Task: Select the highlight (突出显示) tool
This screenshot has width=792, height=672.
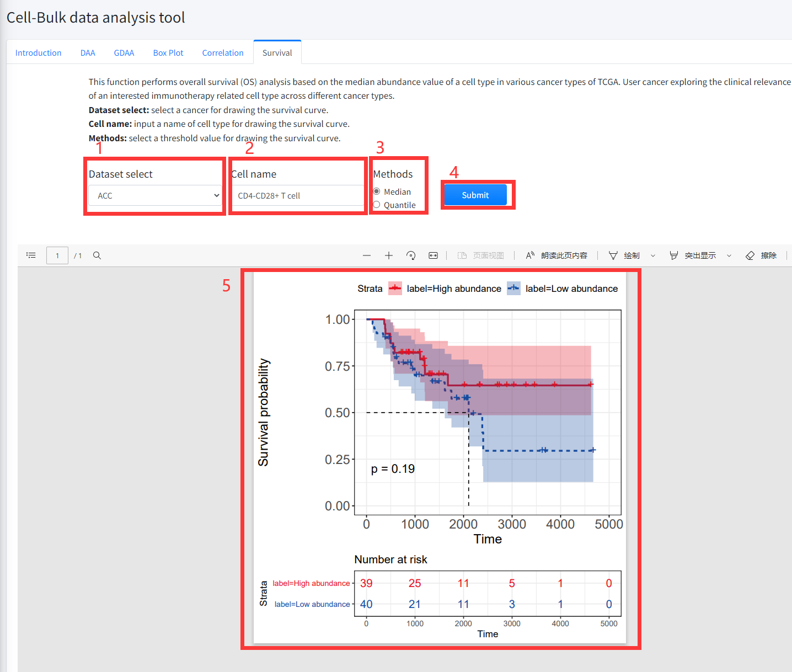Action: point(693,255)
